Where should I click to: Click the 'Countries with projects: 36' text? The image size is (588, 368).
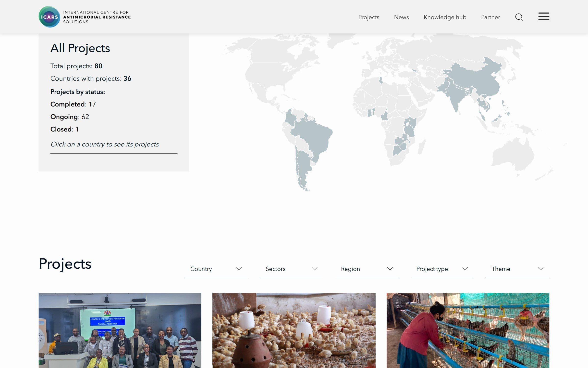91,79
